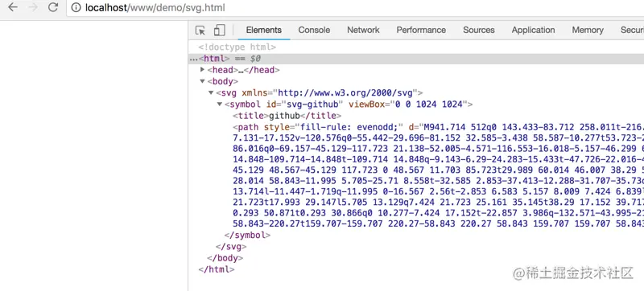Click the localhost/www/demo/svg.html address bar
The height and width of the screenshot is (291, 644).
tap(355, 8)
